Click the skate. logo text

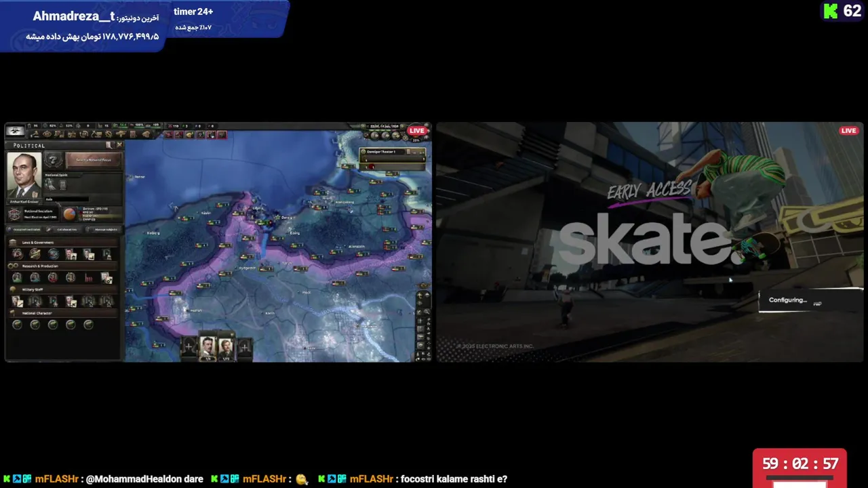point(650,239)
